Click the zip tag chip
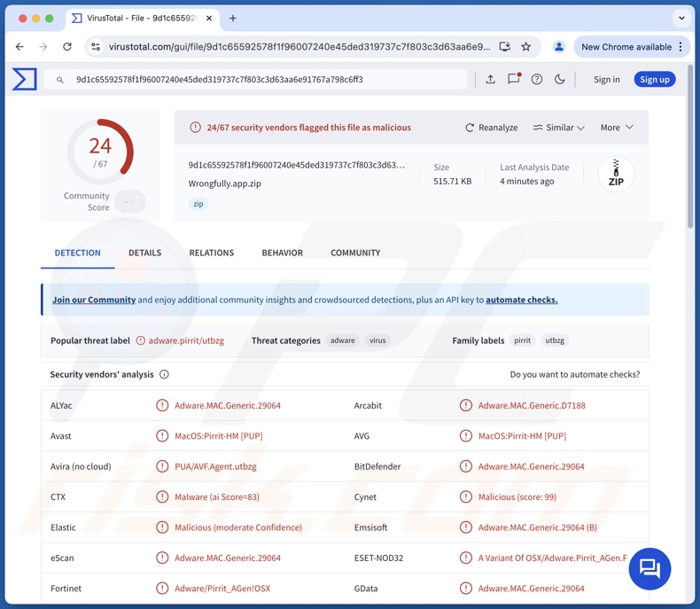This screenshot has height=609, width=700. (198, 204)
